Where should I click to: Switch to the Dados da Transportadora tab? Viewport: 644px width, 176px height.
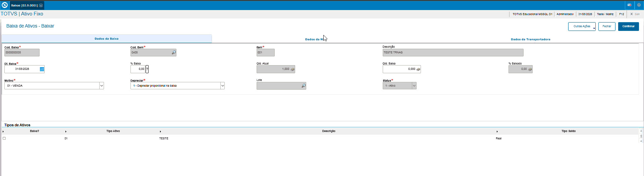pyautogui.click(x=530, y=39)
